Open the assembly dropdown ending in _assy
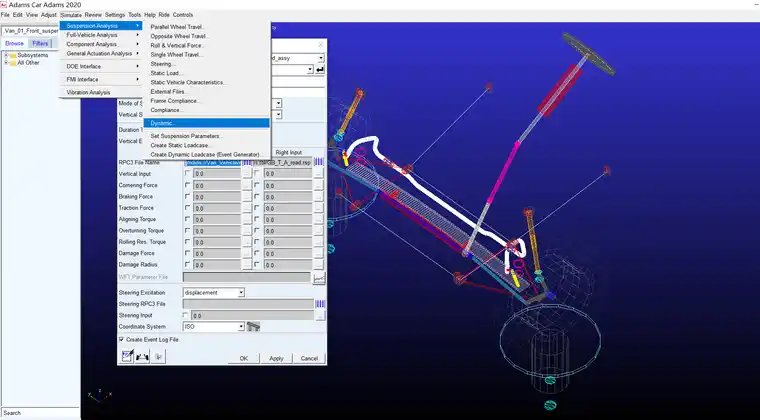This screenshot has width=760, height=420. point(321,58)
